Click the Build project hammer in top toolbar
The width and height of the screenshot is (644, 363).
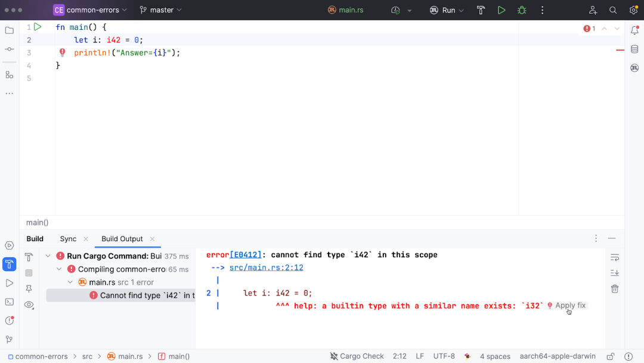point(481,10)
